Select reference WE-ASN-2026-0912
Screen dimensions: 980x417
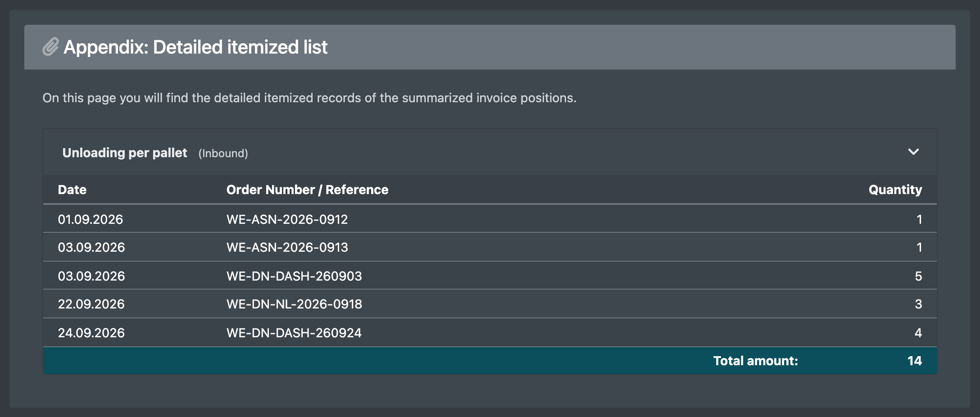pos(287,219)
